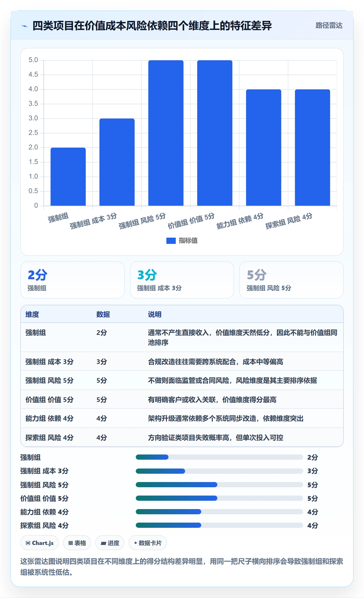Select the 能力组 依赖 4分 table row label
This screenshot has width=364, height=598.
(49, 418)
